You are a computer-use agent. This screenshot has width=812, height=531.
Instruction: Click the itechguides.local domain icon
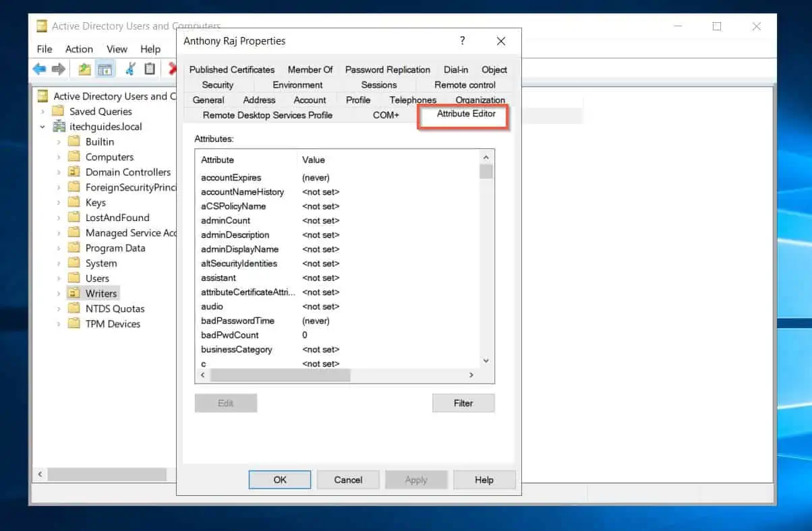(x=58, y=127)
